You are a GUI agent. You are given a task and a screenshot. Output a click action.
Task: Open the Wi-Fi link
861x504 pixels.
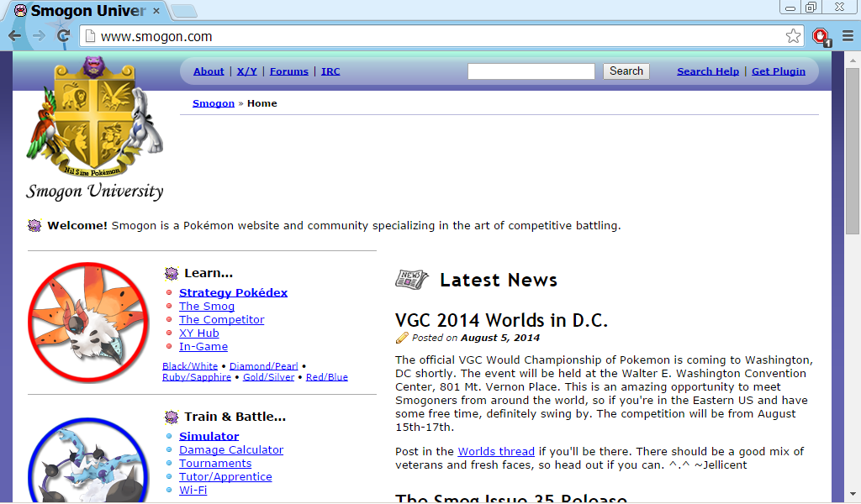tap(193, 490)
